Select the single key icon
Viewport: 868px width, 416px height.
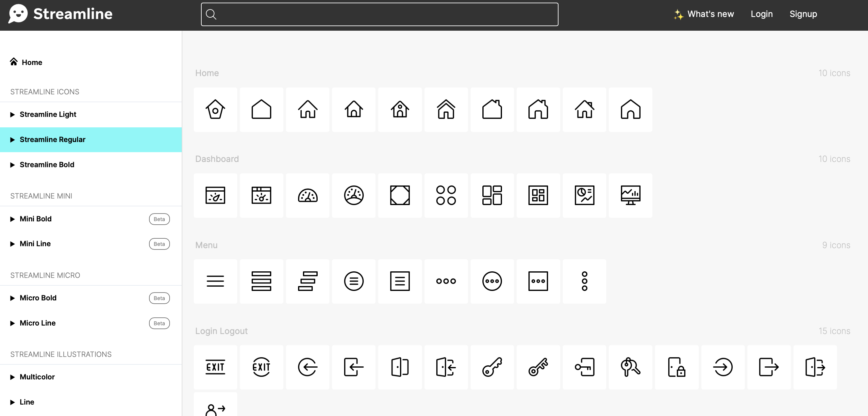(x=492, y=367)
